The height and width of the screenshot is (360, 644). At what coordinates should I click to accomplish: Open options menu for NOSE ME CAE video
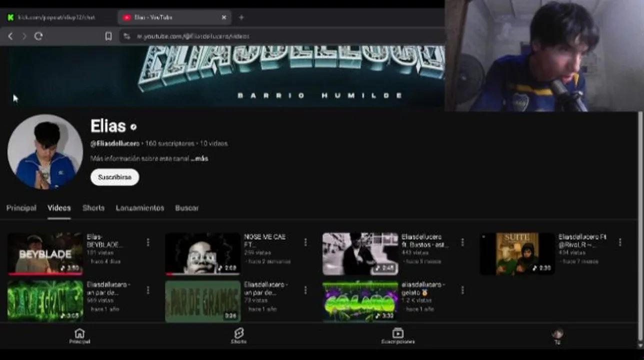305,242
